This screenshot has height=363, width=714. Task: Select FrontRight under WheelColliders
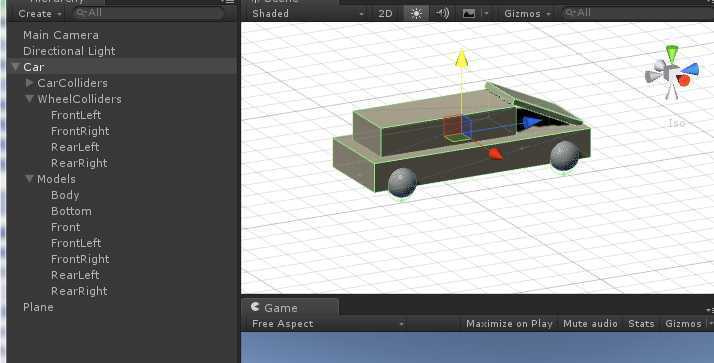[80, 131]
